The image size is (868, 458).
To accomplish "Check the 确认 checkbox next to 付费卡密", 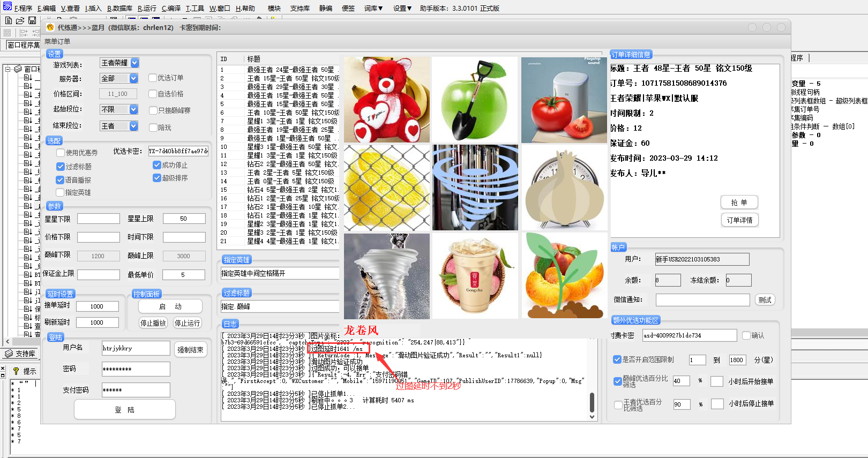I will click(x=746, y=335).
